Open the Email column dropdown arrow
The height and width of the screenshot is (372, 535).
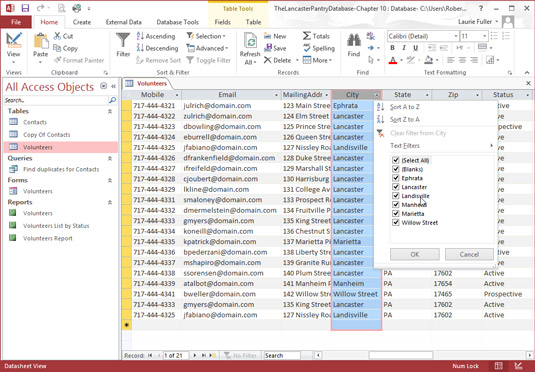[276, 95]
